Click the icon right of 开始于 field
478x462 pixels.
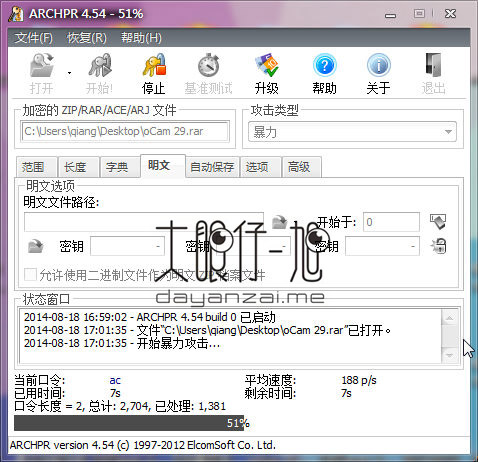coord(438,221)
